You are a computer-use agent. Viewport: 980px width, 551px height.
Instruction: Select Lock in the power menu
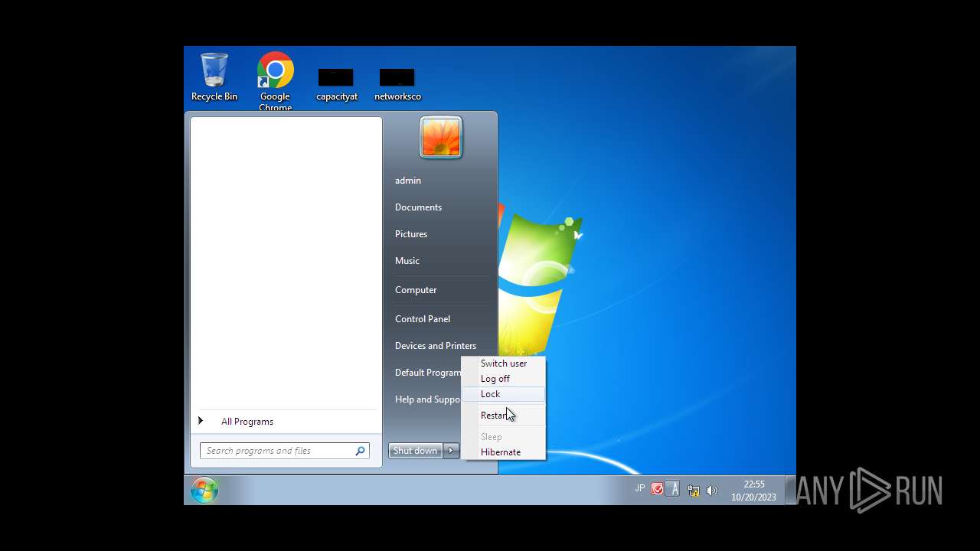(x=504, y=394)
